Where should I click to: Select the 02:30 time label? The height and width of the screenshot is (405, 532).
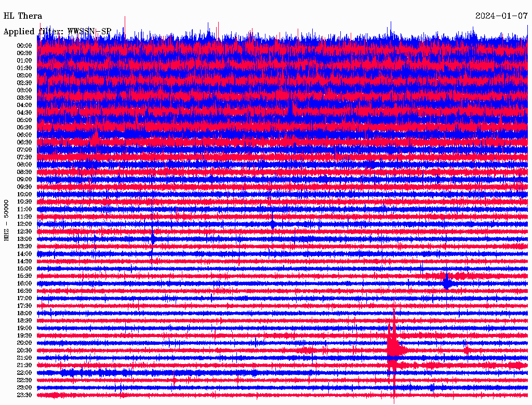tap(24, 83)
